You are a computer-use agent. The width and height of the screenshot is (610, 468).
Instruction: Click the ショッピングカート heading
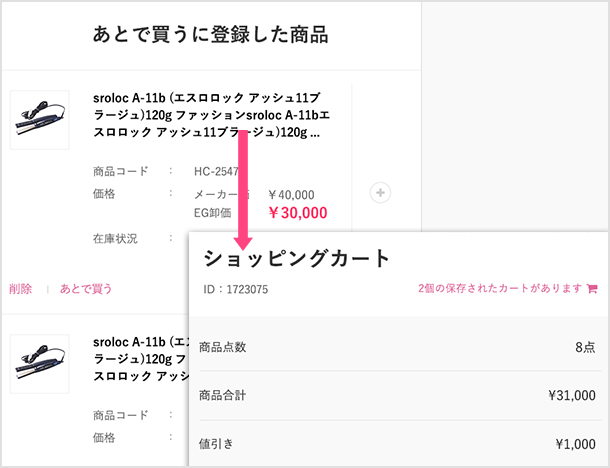click(x=297, y=258)
